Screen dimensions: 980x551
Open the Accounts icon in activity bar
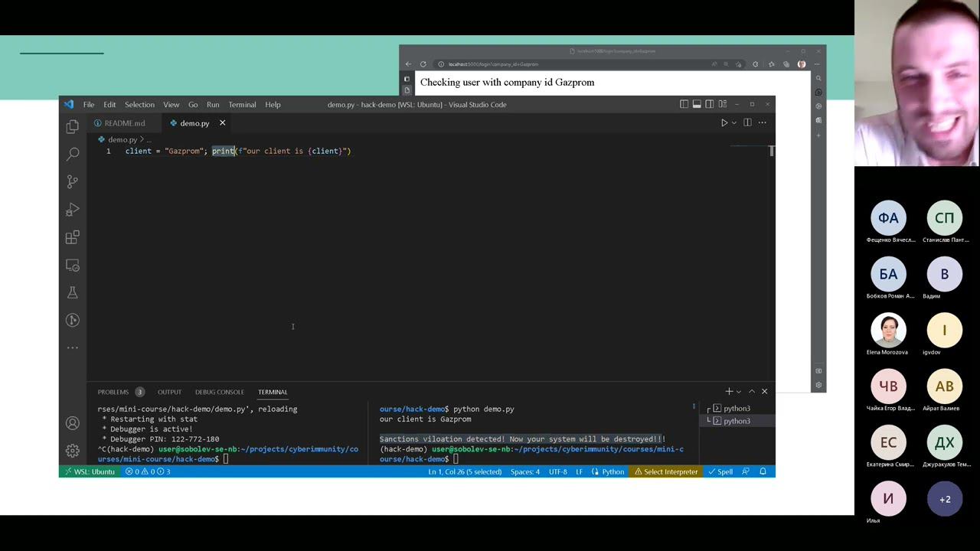tap(73, 423)
